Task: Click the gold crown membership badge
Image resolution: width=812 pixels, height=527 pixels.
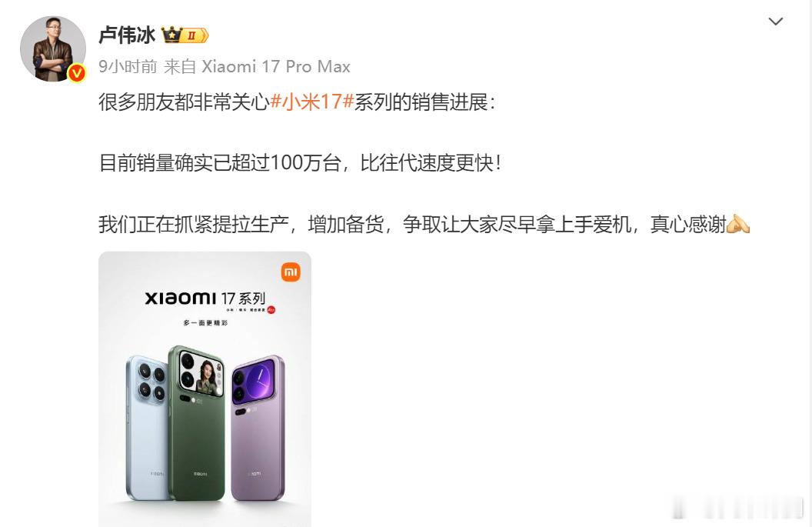Action: [185, 35]
